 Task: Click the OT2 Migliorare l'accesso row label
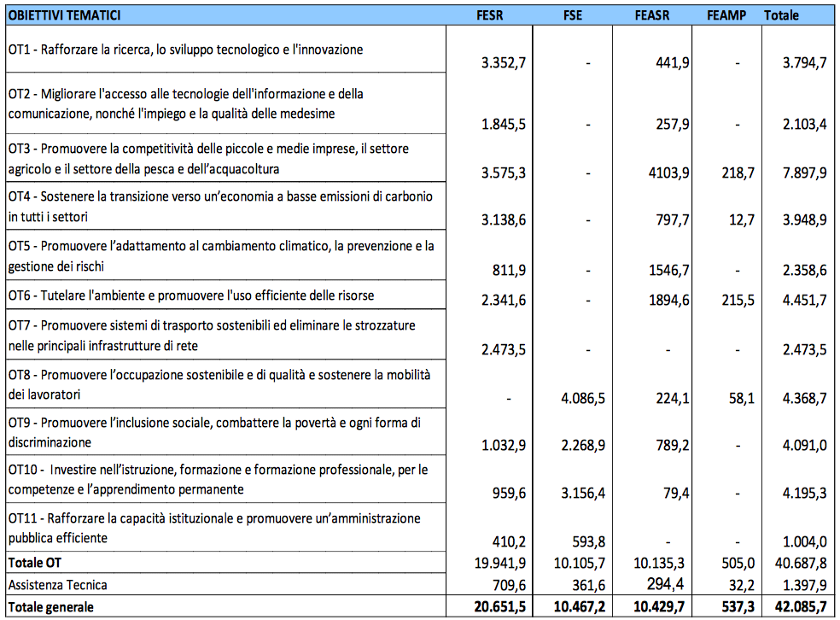[x=185, y=103]
